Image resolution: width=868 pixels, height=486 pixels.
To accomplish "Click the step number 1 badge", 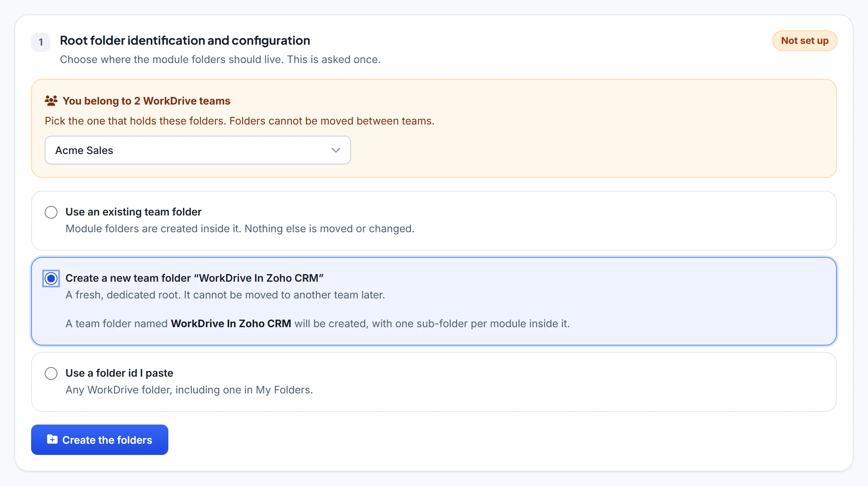I will (41, 42).
